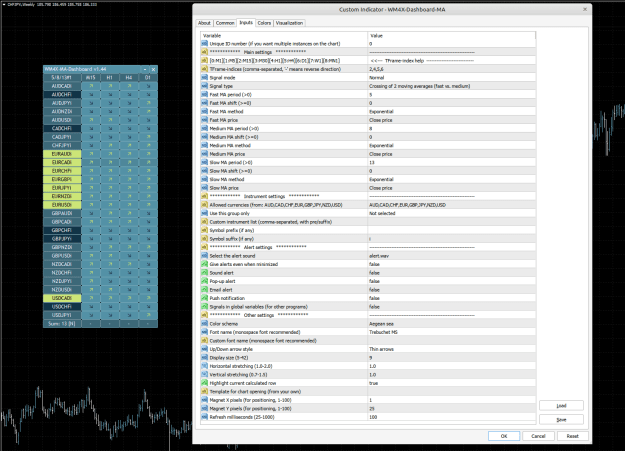This screenshot has height=451, width=625.
Task: Click the icon beside Medium MA period row
Action: [204, 128]
